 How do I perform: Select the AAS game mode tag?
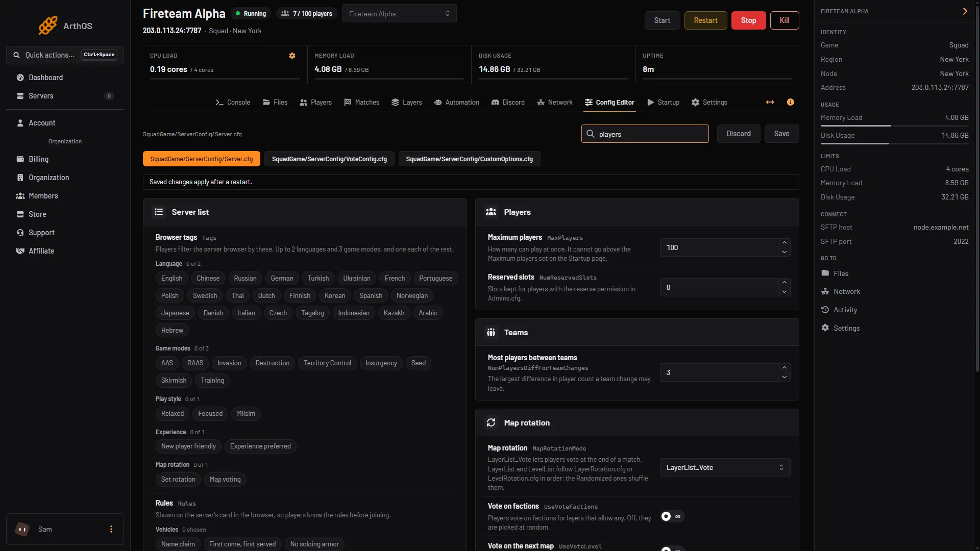pyautogui.click(x=167, y=363)
